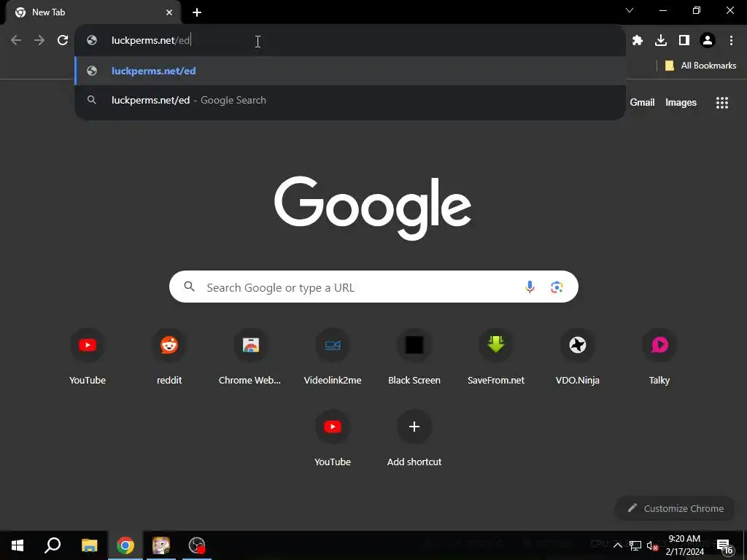Click the cartoon face app in taskbar
747x560 pixels.
(161, 545)
